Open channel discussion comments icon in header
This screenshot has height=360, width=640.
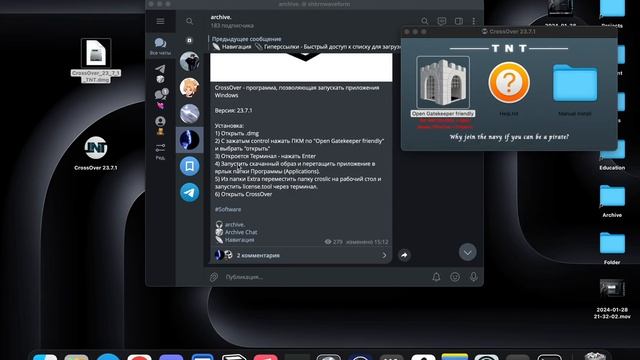point(442,21)
